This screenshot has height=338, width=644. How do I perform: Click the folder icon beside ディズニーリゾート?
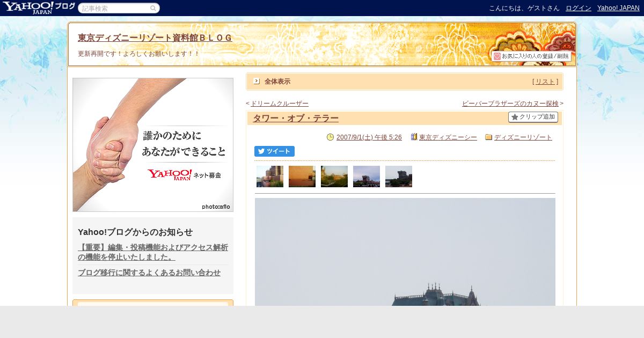[488, 137]
